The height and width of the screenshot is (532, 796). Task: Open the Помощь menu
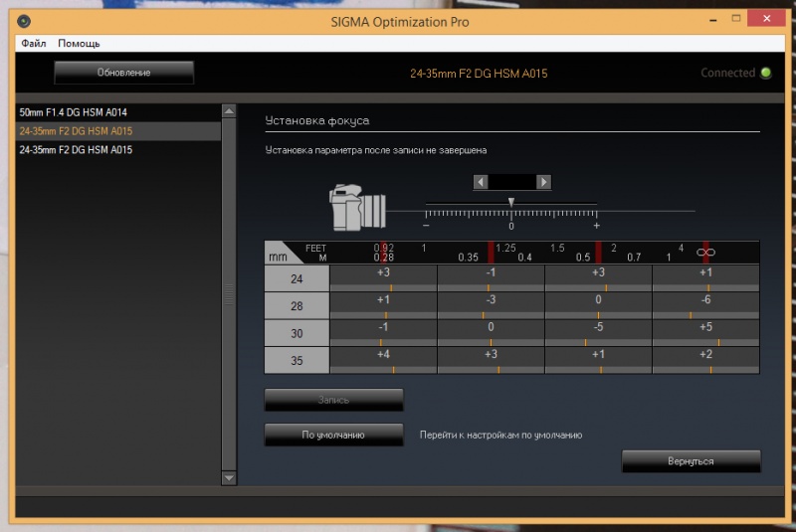79,44
